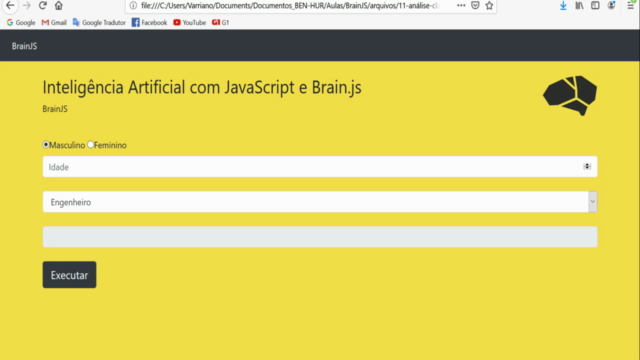Open the downloads arrow icon

click(x=563, y=5)
